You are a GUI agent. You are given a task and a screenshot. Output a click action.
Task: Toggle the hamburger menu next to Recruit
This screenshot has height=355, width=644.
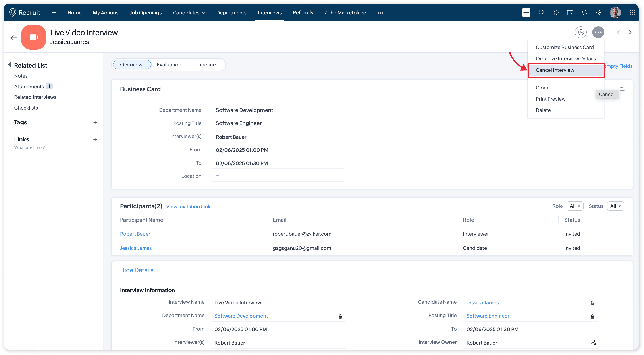point(54,12)
